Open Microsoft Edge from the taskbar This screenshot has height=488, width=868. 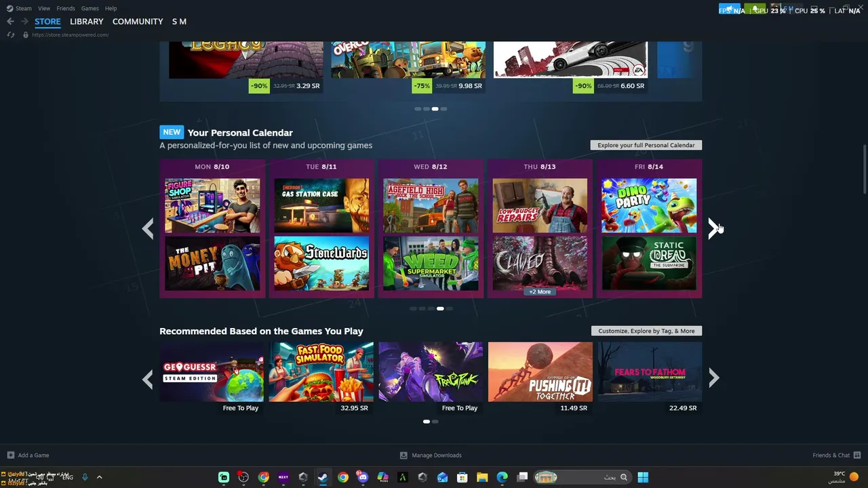(x=502, y=477)
